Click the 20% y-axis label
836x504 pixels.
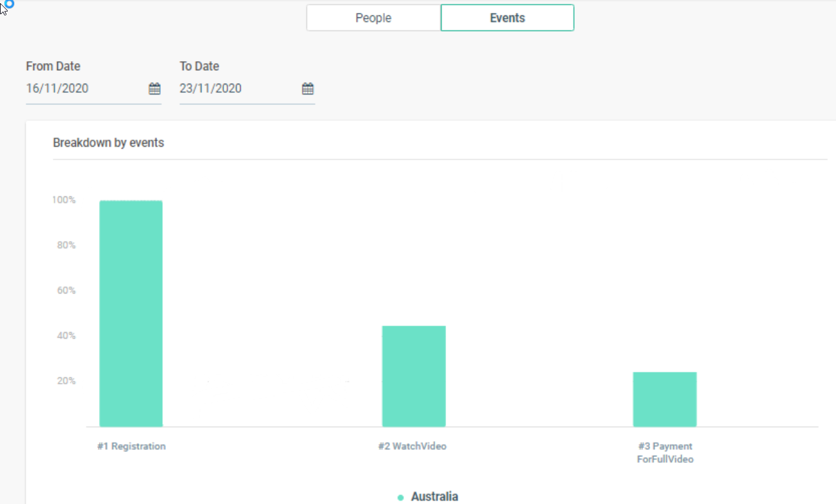[66, 381]
